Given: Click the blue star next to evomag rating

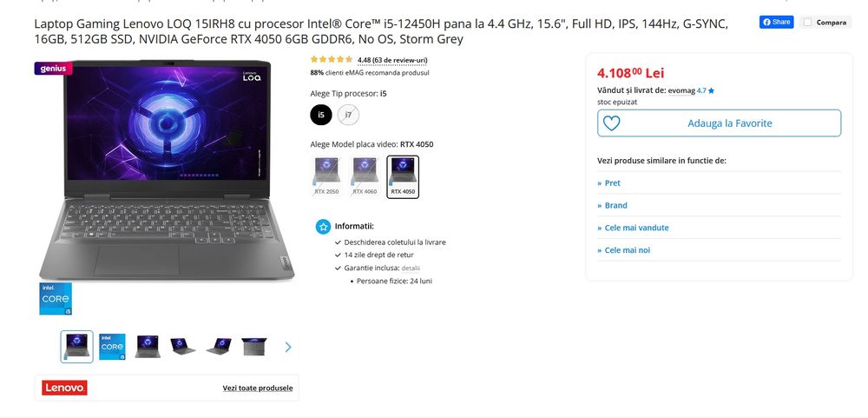Looking at the screenshot, I should 712,91.
